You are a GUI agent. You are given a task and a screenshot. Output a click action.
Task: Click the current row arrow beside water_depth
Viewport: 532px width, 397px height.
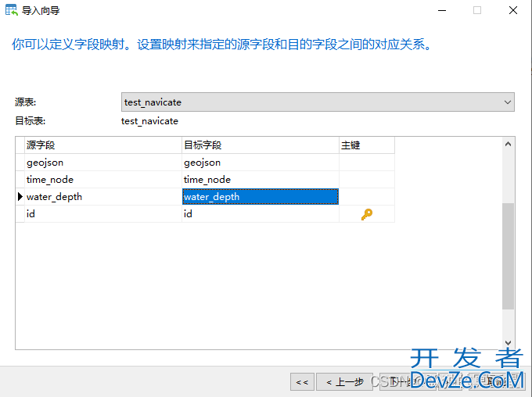tap(20, 197)
